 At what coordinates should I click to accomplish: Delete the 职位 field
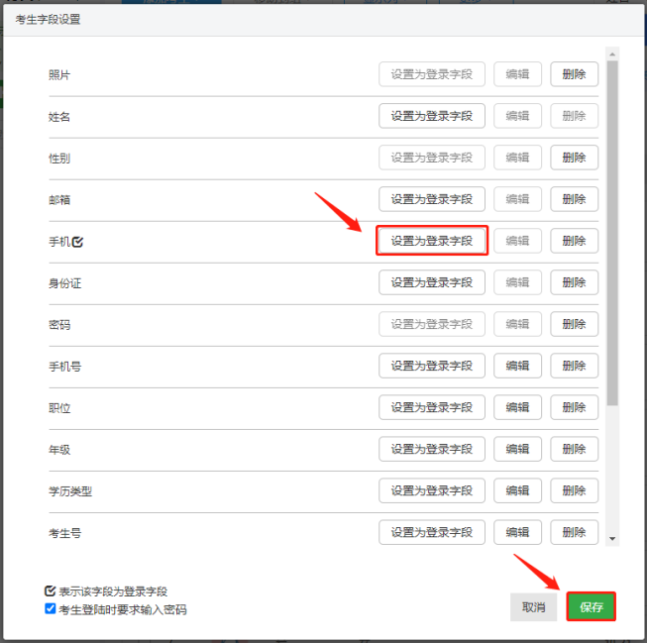click(574, 407)
